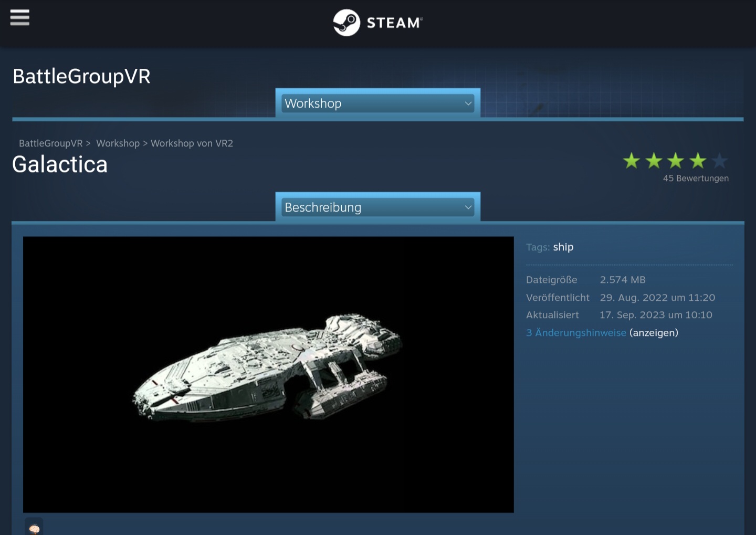This screenshot has height=535, width=756.
Task: Click the Veröffentlicht label
Action: [x=558, y=298]
